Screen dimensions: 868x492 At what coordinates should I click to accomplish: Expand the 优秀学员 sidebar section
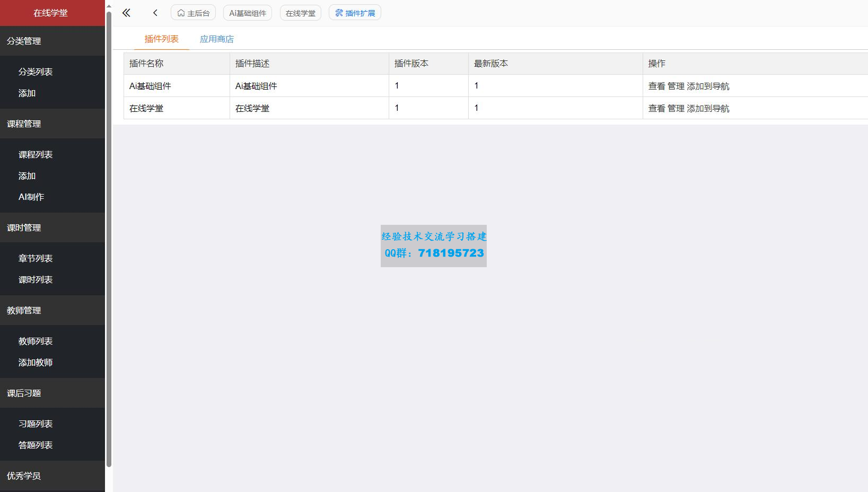pyautogui.click(x=52, y=476)
